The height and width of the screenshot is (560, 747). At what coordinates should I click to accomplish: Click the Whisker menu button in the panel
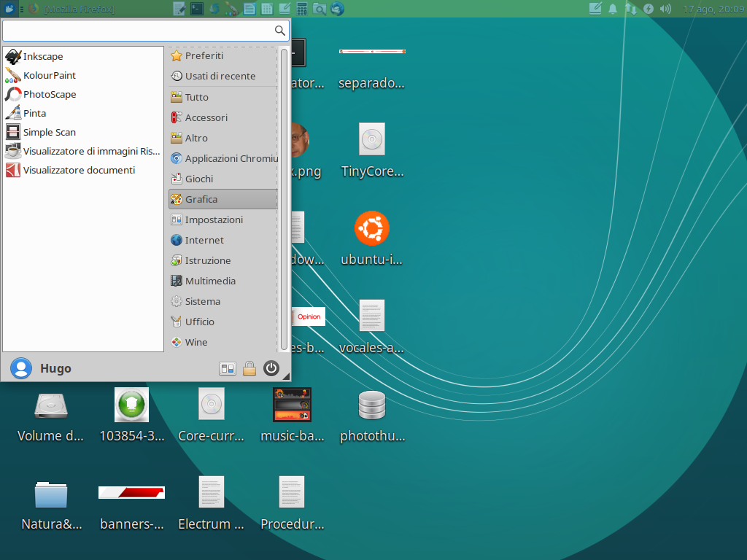pos(9,9)
